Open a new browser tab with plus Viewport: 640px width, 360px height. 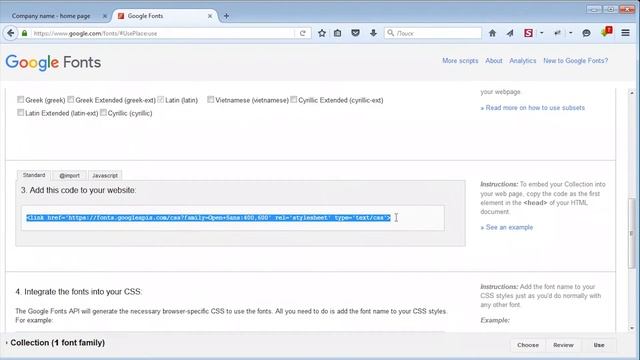(226, 16)
